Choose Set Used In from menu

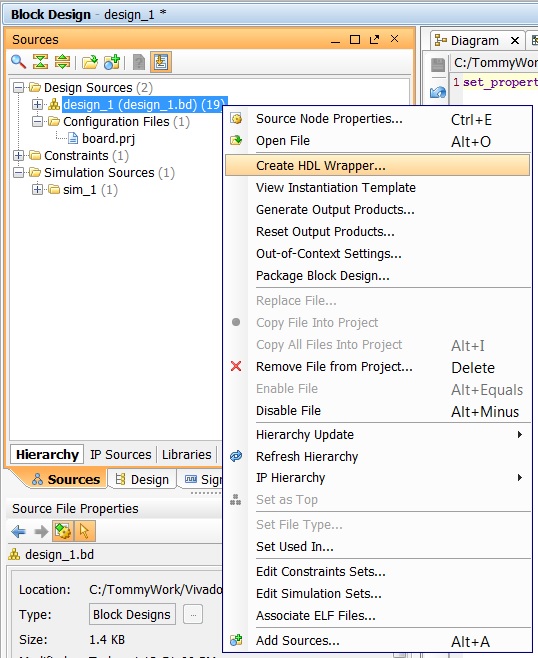click(378, 547)
